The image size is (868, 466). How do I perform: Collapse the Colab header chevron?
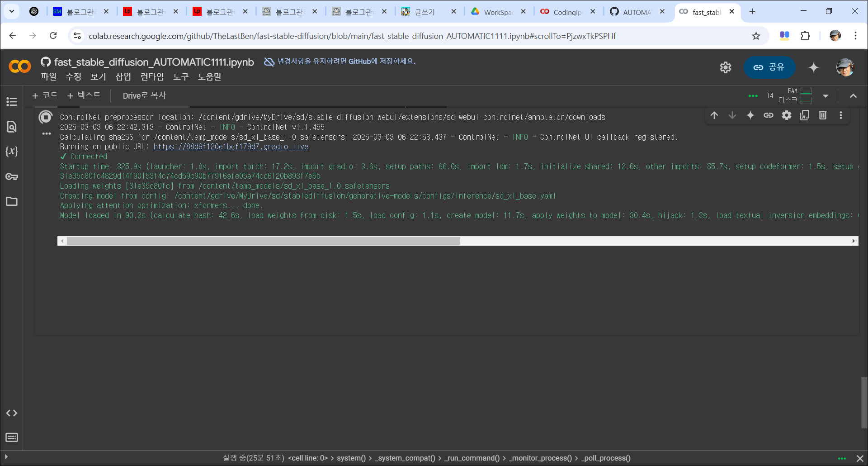[853, 96]
